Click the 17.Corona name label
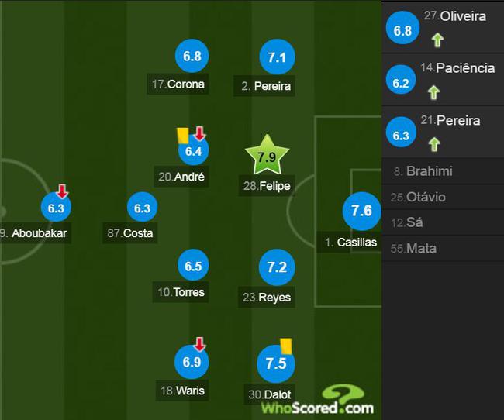The width and height of the screenshot is (504, 420). tap(178, 84)
